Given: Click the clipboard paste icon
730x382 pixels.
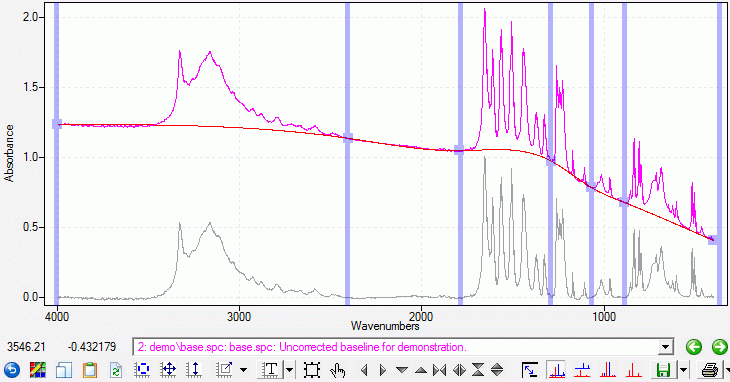Looking at the screenshot, I should tap(90, 370).
